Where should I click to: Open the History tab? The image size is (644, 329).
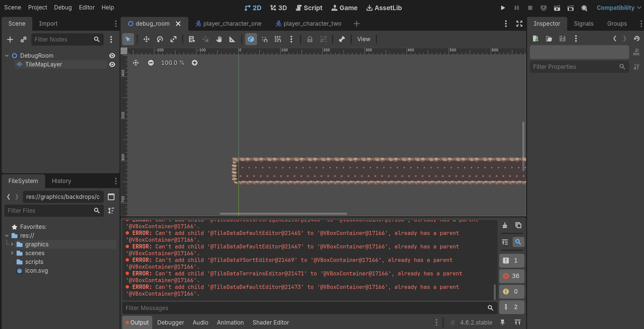point(62,181)
